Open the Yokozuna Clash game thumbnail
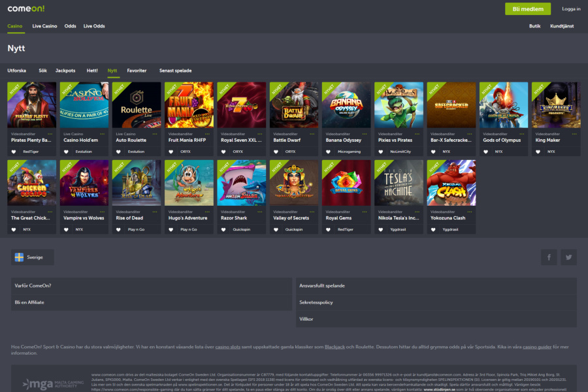 tap(451, 183)
